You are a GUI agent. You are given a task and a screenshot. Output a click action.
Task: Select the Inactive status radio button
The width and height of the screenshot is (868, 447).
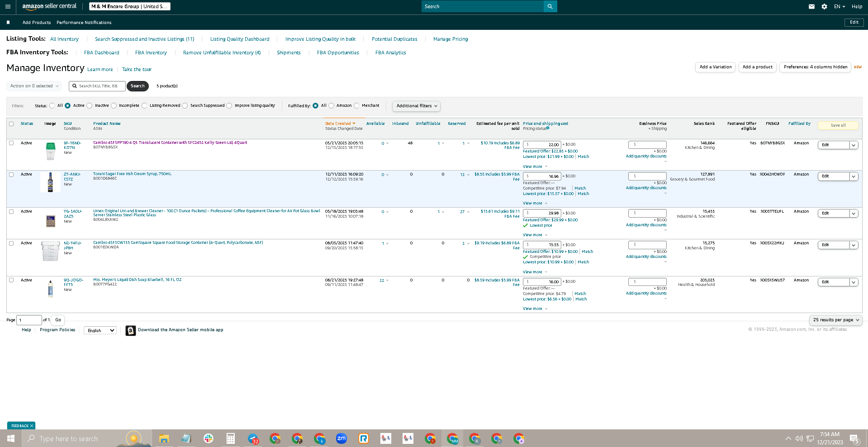tap(90, 106)
